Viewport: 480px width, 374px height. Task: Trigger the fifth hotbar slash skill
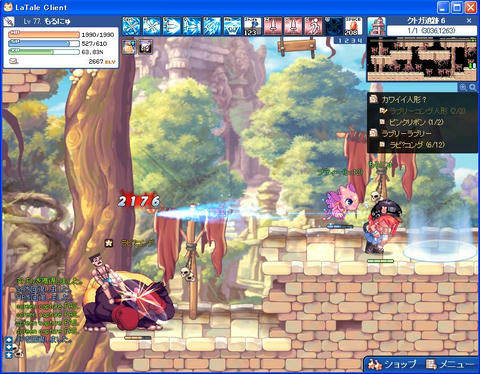212,26
